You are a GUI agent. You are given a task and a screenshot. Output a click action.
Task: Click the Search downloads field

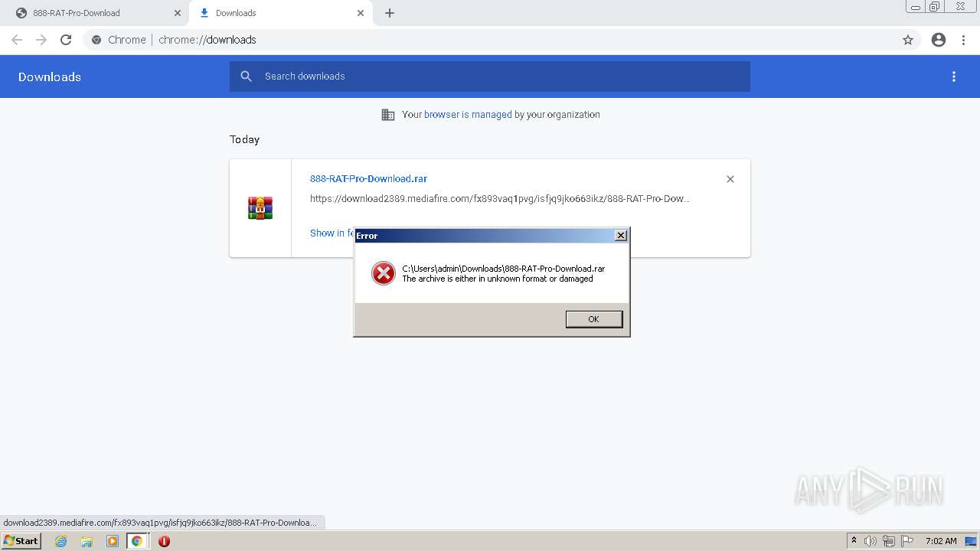click(x=490, y=77)
